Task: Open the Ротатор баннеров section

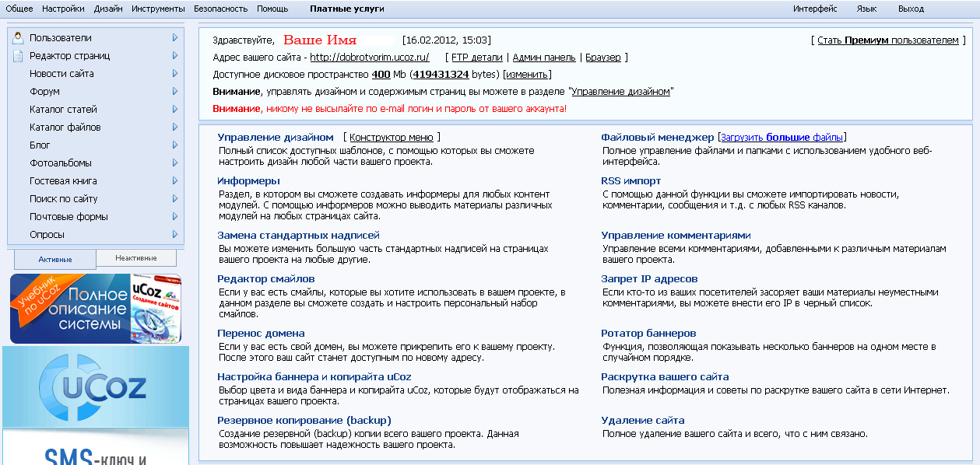Action: [x=648, y=333]
